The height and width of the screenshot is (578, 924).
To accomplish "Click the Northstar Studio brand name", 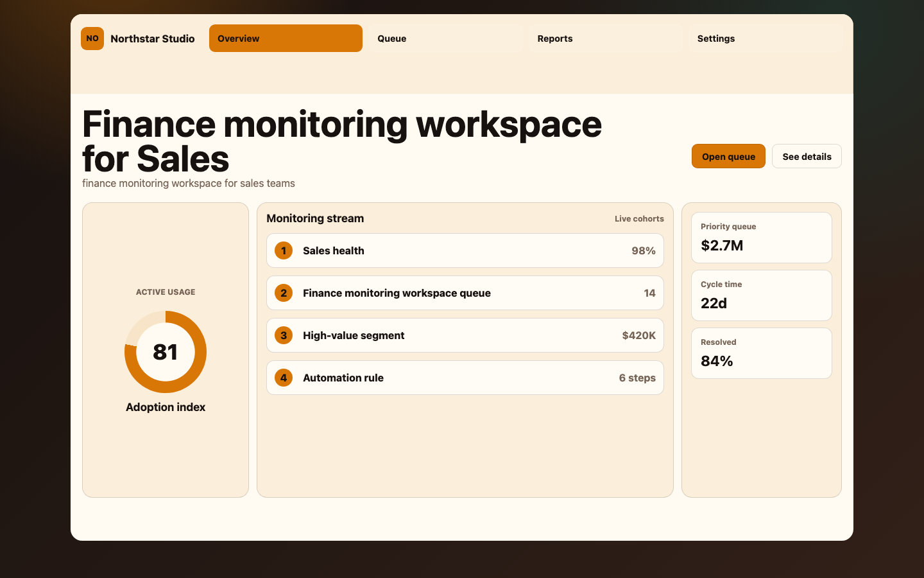I will pos(153,39).
